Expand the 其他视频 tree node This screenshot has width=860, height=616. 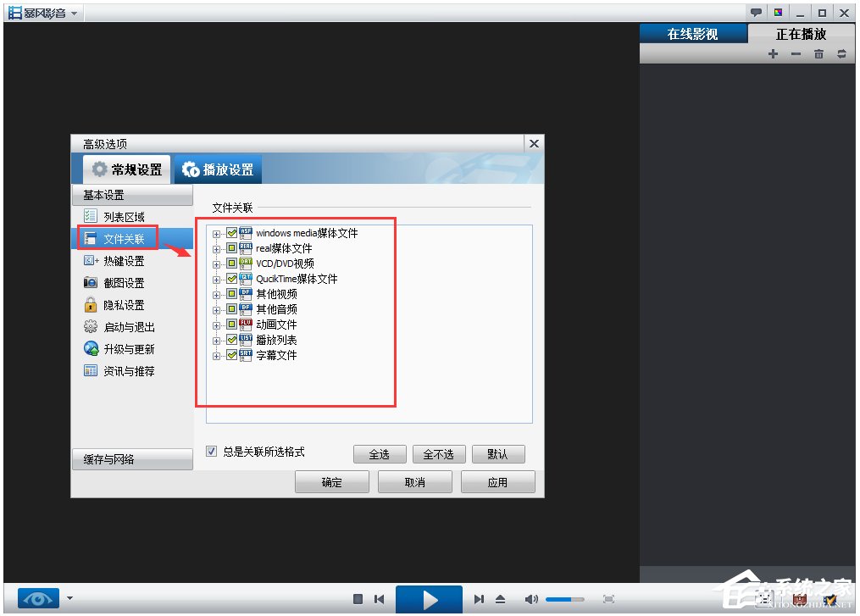(216, 295)
